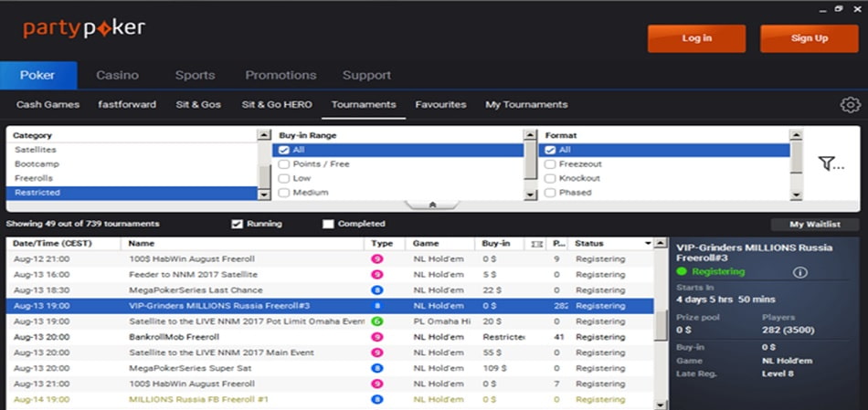Image resolution: width=868 pixels, height=410 pixels.
Task: Click the type icon of BankrollMob Freeroll
Action: click(x=377, y=337)
